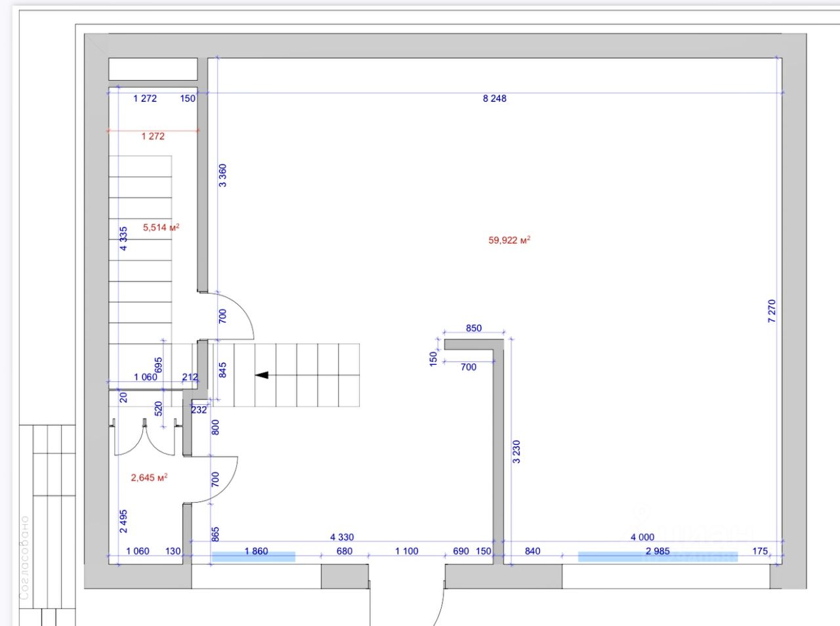Select the 5,514 м² stairwell area label
The height and width of the screenshot is (626, 840).
pyautogui.click(x=161, y=228)
